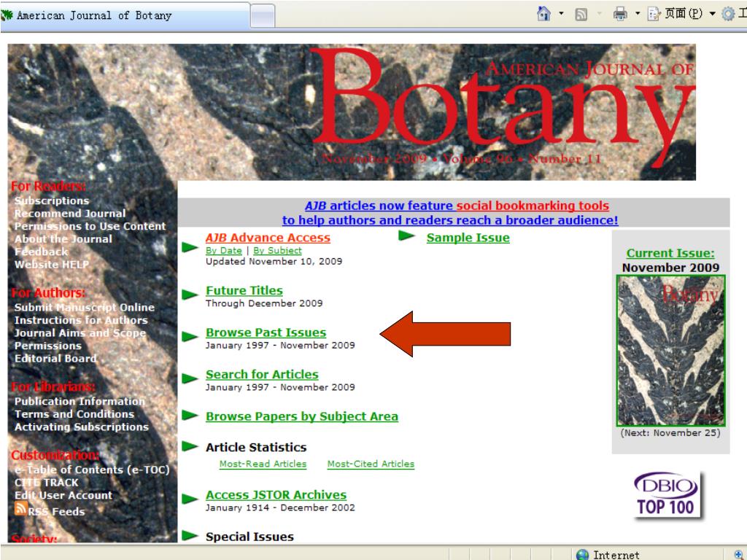Click the 'Updated November 10, 2009' text
The height and width of the screenshot is (560, 747).
274,262
